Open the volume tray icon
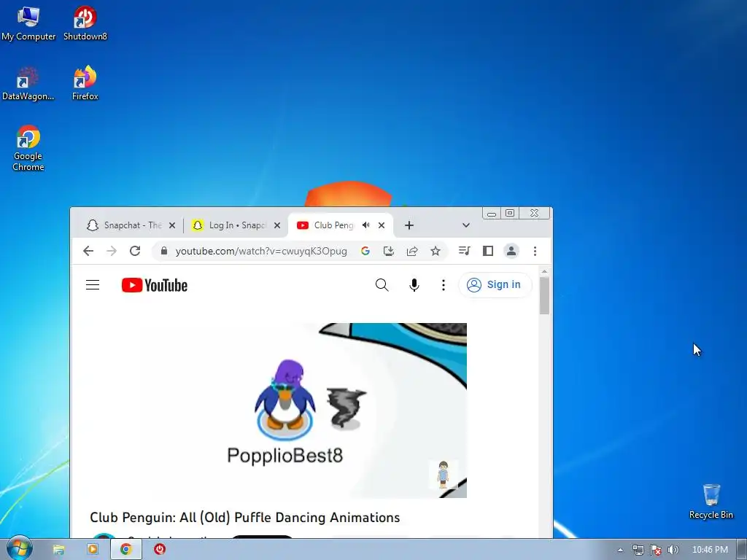The width and height of the screenshot is (747, 560). point(673,550)
